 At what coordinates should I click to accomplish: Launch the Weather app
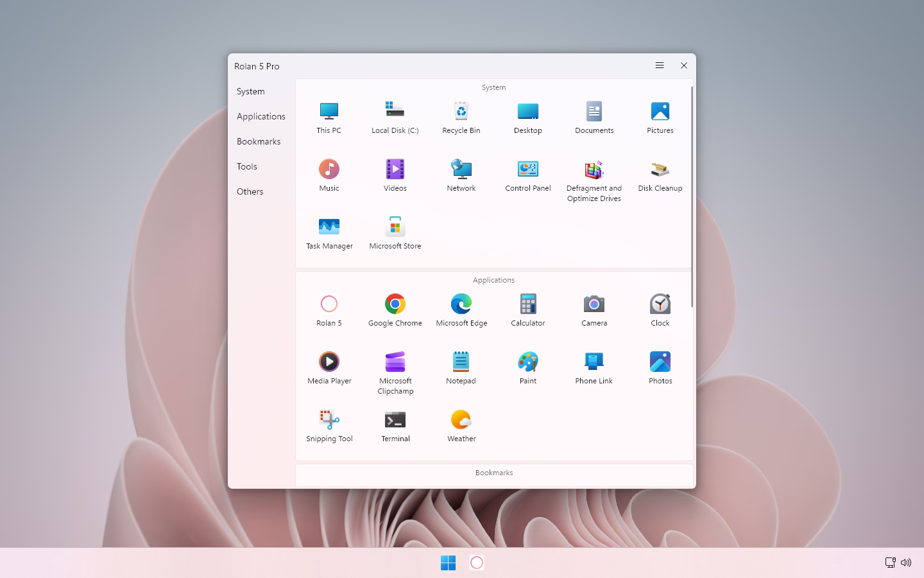pyautogui.click(x=461, y=426)
